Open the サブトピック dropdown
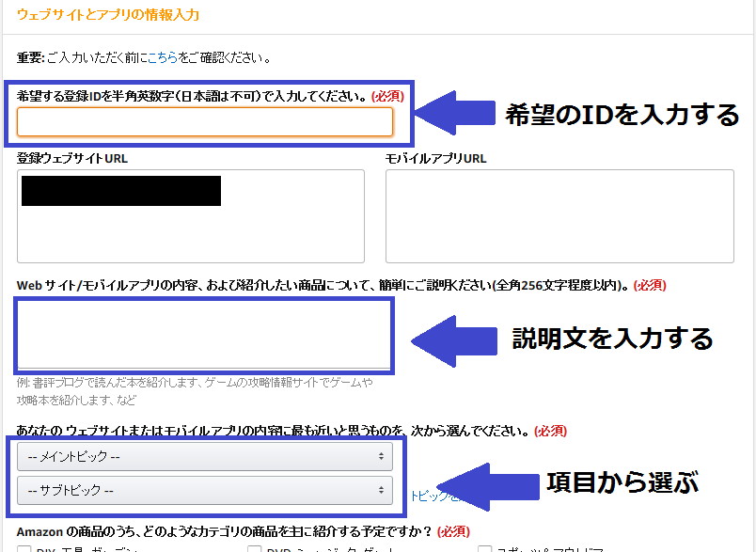 tap(205, 490)
